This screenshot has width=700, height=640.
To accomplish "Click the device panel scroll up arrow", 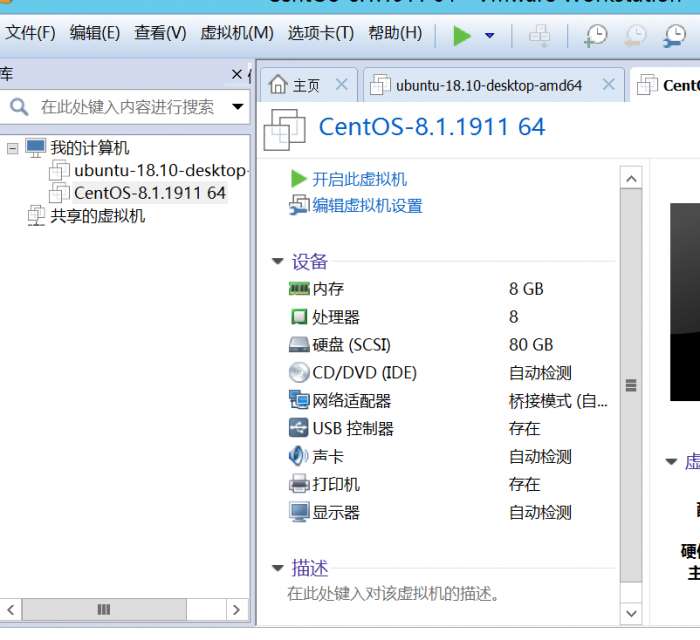I will click(x=631, y=179).
